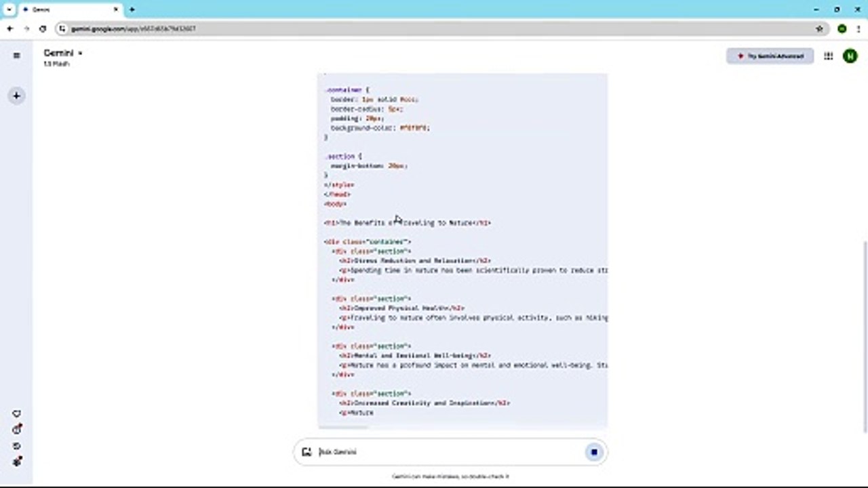Go back with browser back arrow
Viewport: 868px width, 488px height.
point(9,28)
